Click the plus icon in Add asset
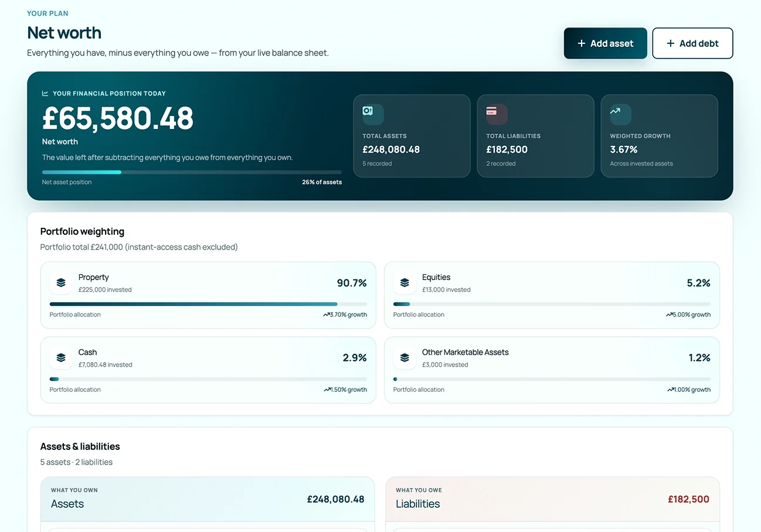 click(582, 43)
